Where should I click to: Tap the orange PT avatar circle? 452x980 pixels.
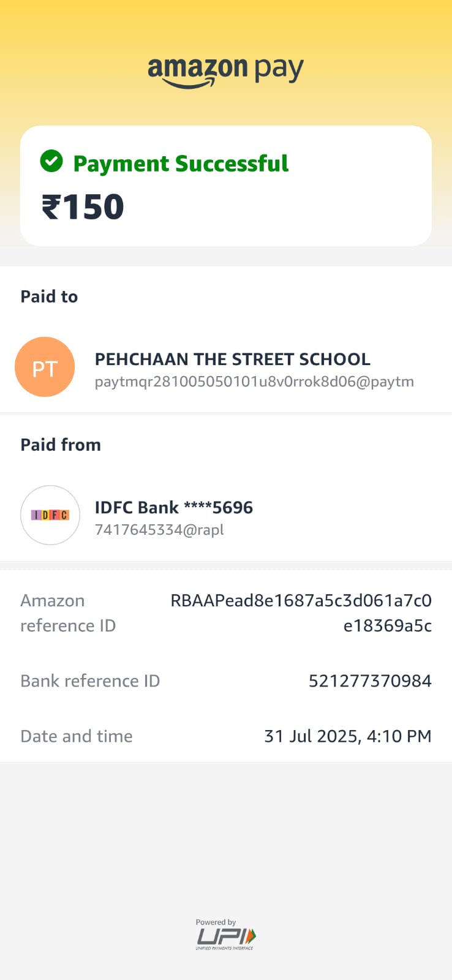click(45, 367)
